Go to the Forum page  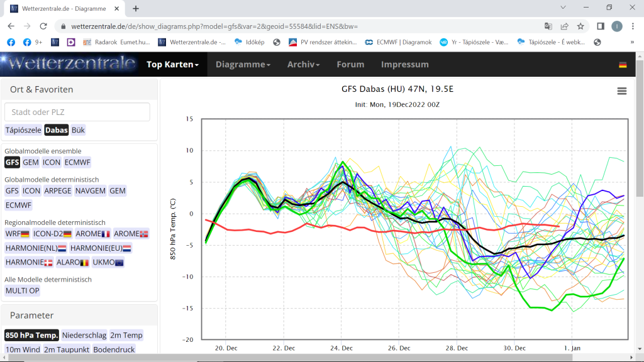[350, 65]
